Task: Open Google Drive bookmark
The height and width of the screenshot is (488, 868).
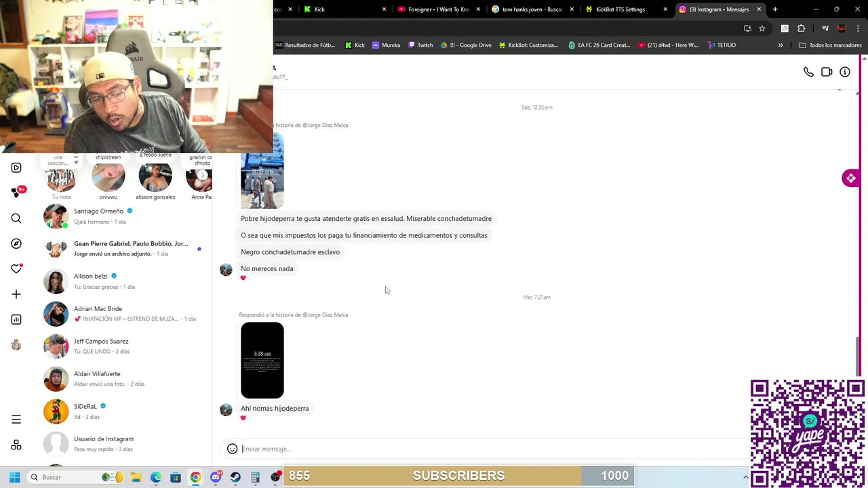Action: click(467, 45)
